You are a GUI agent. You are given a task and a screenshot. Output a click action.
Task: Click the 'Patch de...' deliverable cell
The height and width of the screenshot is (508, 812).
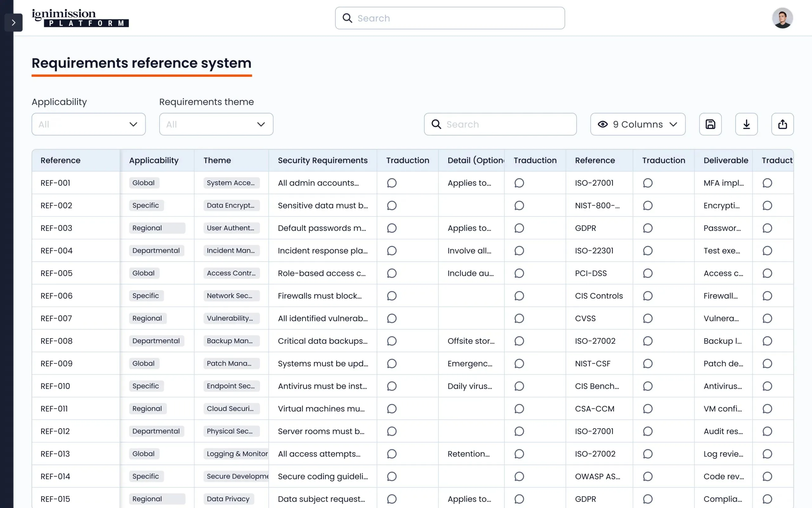[x=724, y=364]
